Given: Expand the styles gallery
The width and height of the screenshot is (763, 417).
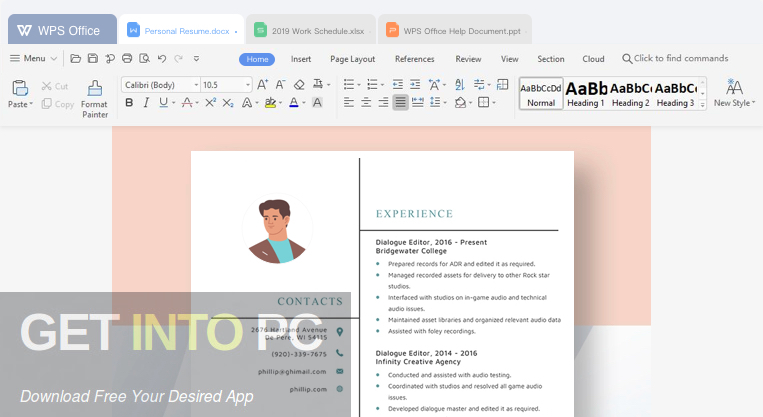Looking at the screenshot, I should point(702,104).
